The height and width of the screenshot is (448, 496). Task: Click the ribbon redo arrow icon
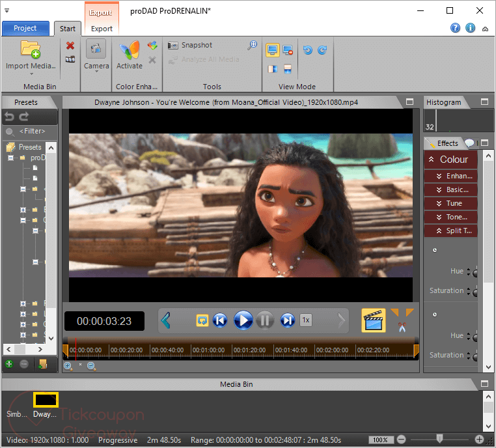point(322,50)
